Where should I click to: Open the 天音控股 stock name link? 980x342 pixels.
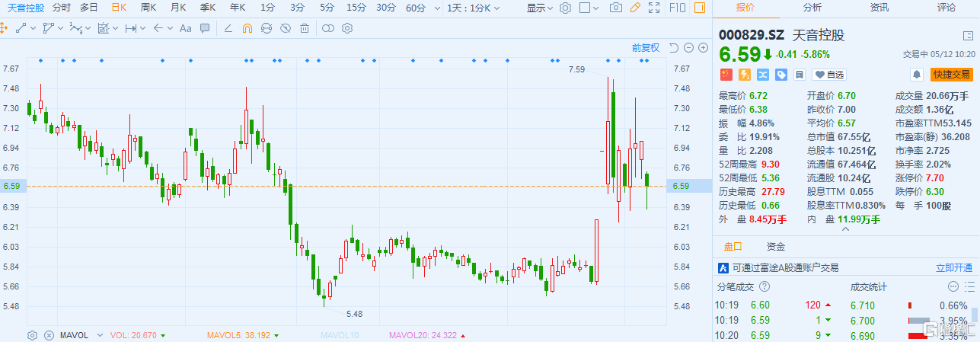click(26, 8)
